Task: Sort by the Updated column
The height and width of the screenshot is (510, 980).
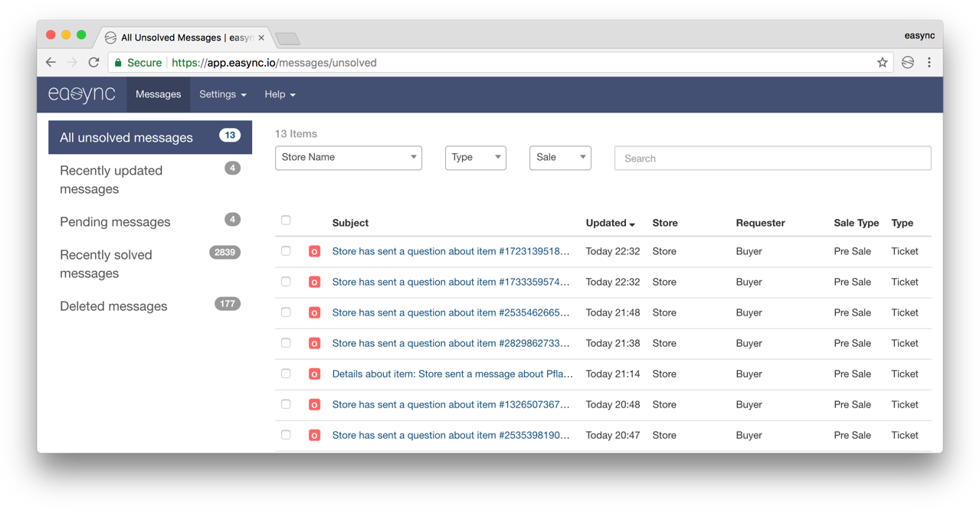Action: pos(610,223)
